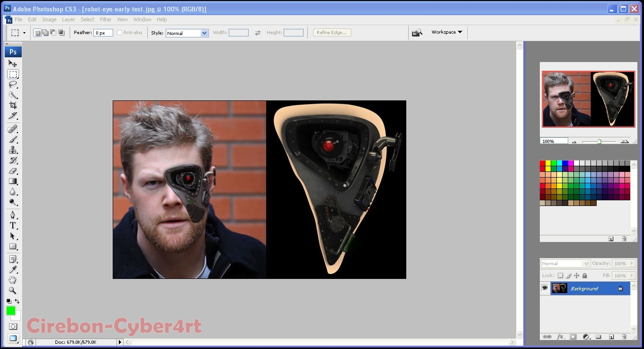Toggle lock transparent pixels
The width and height of the screenshot is (644, 349).
click(560, 276)
